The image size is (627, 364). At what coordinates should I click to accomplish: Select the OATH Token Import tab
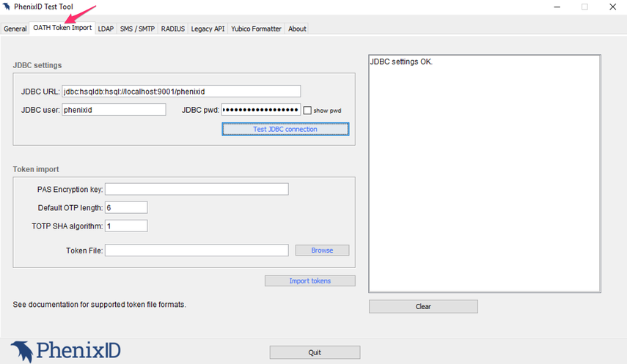pos(62,28)
